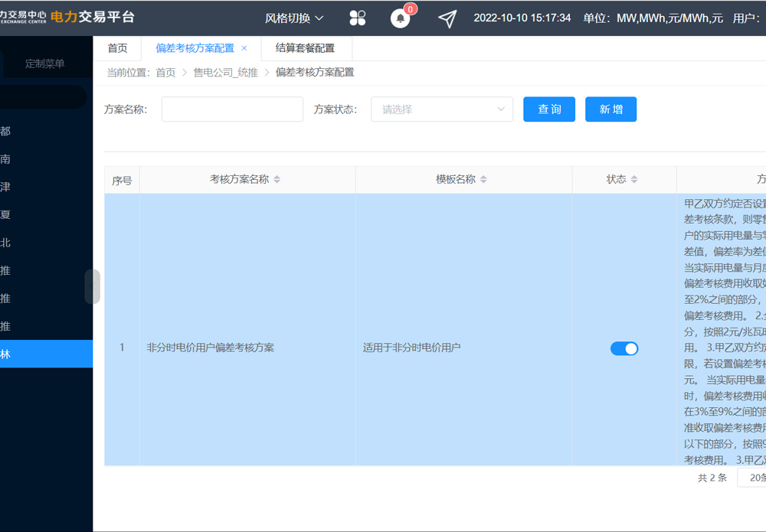Focus the 方案名称 input field
This screenshot has width=766, height=532.
233,109
